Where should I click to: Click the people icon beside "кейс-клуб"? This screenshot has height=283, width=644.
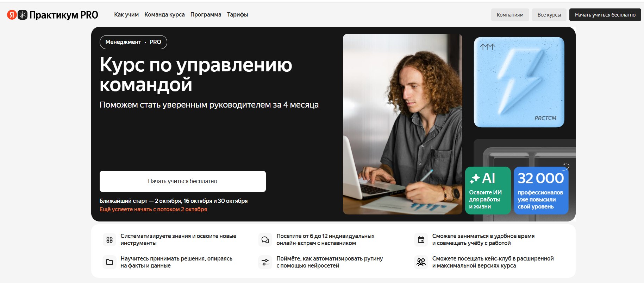pos(421,262)
